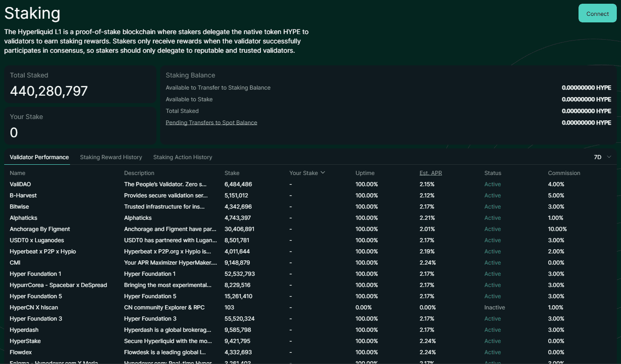Select Hyper Foundation 1 name
Screen dimensions: 621x364
point(35,274)
